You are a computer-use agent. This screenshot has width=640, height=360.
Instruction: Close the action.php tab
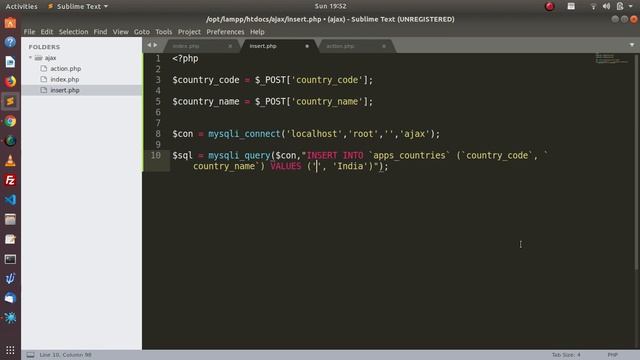coord(384,46)
